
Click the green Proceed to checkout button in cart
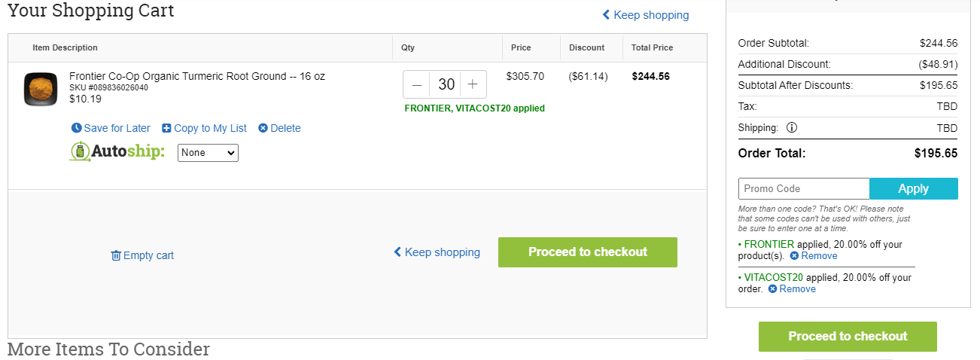click(588, 252)
